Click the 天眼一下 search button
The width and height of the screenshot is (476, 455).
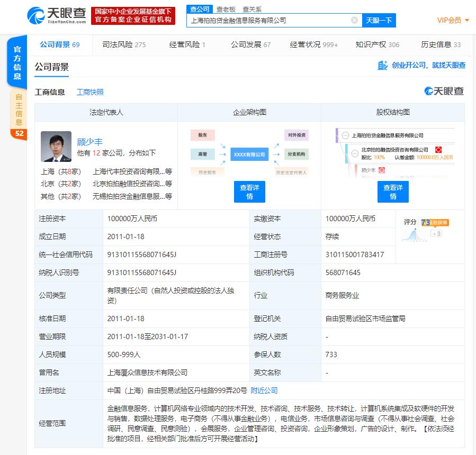pyautogui.click(x=379, y=20)
